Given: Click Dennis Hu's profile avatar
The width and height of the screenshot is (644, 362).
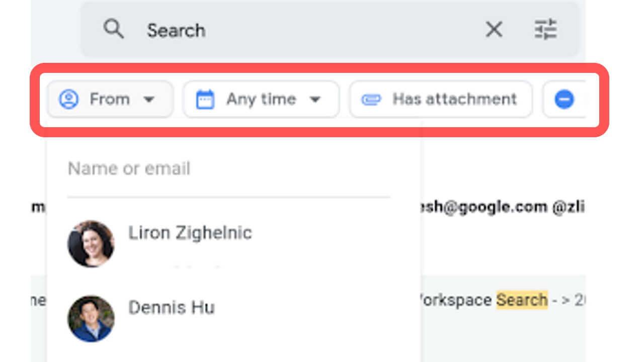Looking at the screenshot, I should coord(92,319).
